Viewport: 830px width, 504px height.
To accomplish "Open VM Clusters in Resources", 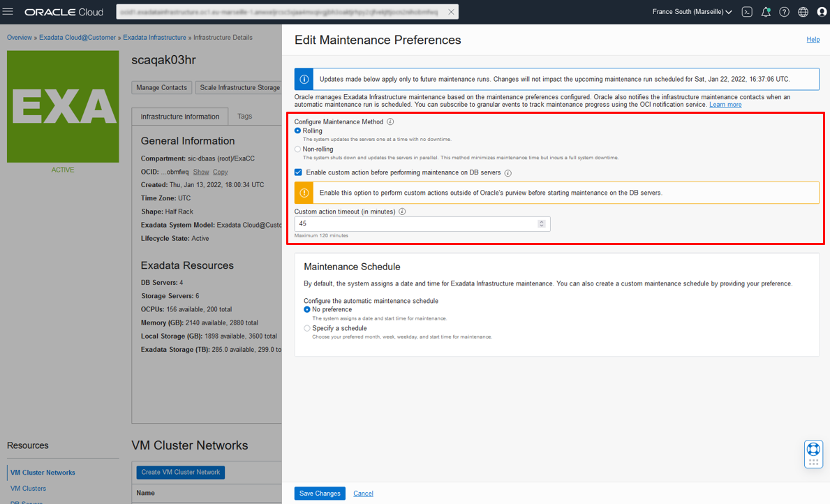I will coord(28,489).
